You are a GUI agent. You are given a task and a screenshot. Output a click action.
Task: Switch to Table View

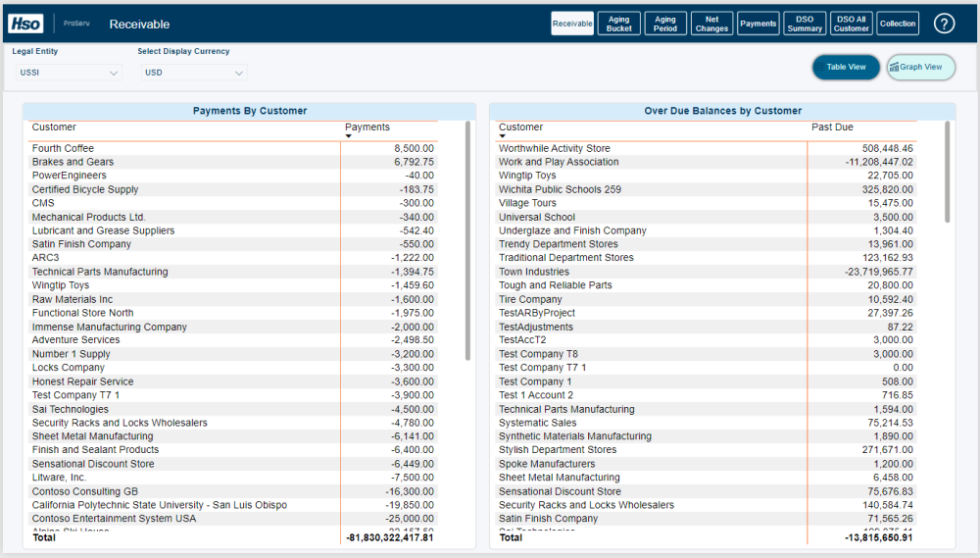pyautogui.click(x=846, y=68)
